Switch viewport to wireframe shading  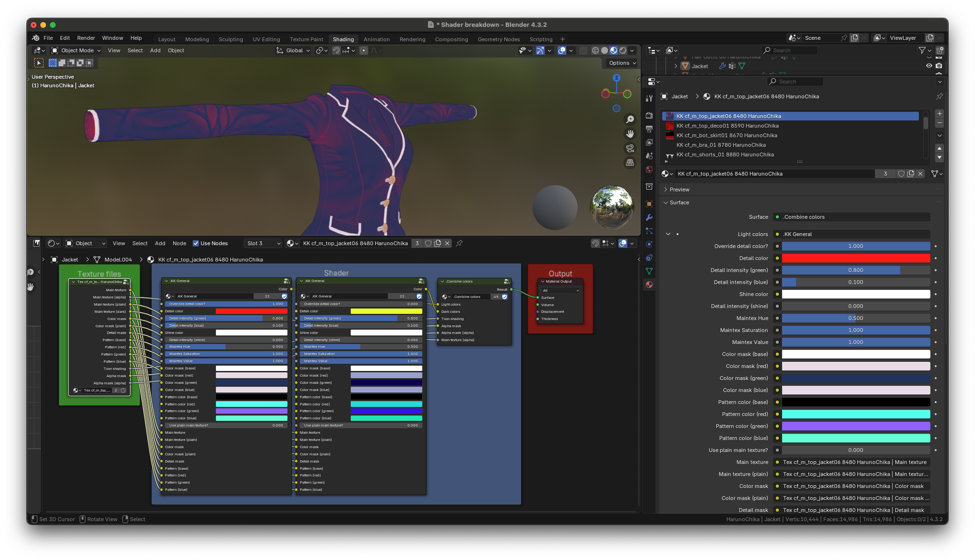pyautogui.click(x=595, y=50)
